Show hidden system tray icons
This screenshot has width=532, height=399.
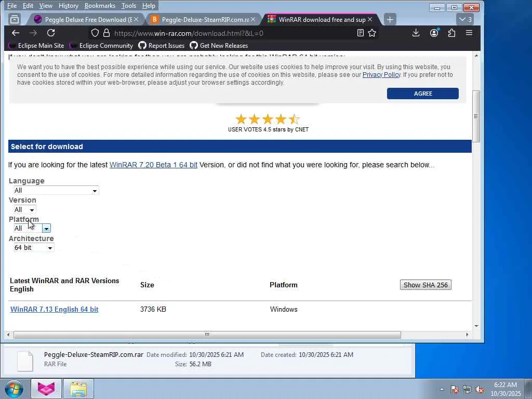pos(442,390)
